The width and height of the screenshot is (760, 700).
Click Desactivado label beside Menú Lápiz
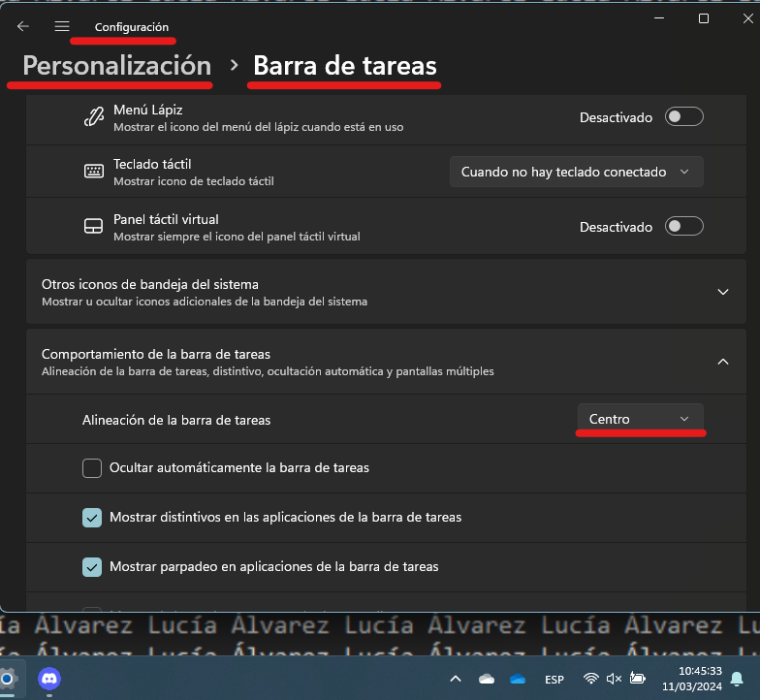coord(617,118)
